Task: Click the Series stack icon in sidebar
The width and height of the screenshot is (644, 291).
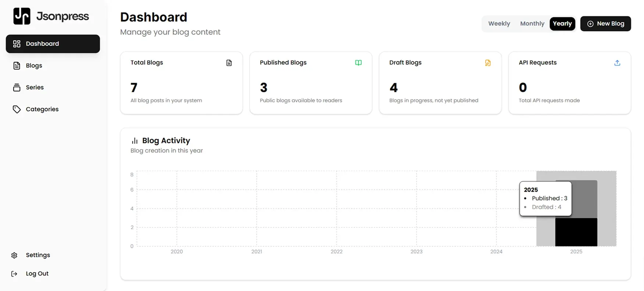Action: [17, 87]
